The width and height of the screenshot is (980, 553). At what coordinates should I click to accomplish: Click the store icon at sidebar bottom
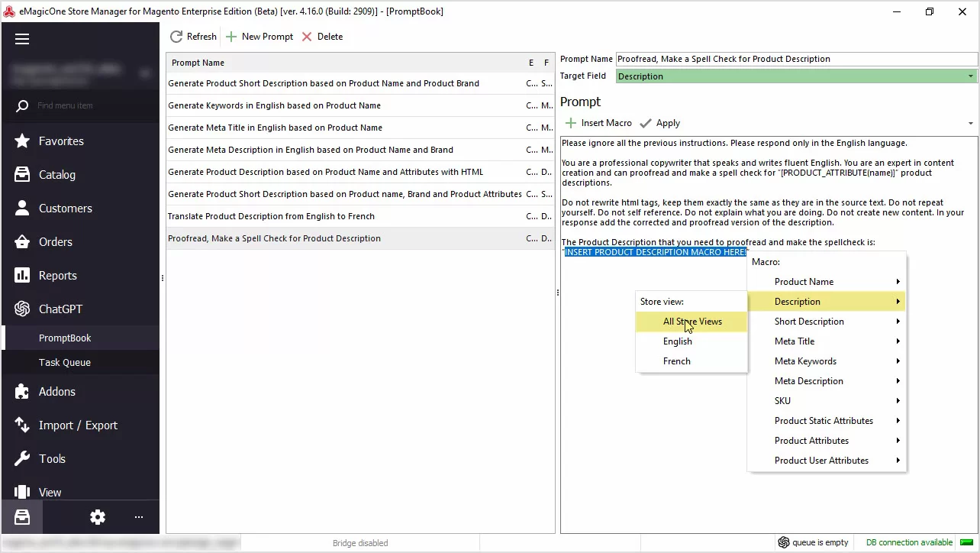22,517
